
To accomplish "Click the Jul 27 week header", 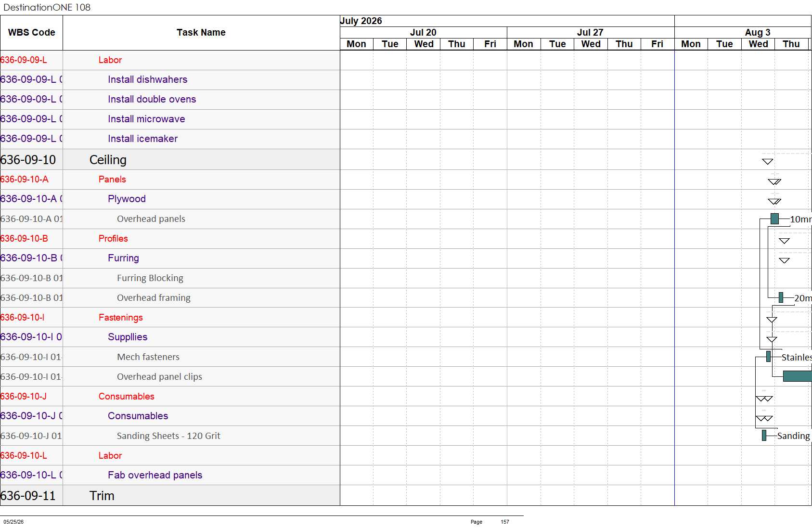I will pos(590,32).
